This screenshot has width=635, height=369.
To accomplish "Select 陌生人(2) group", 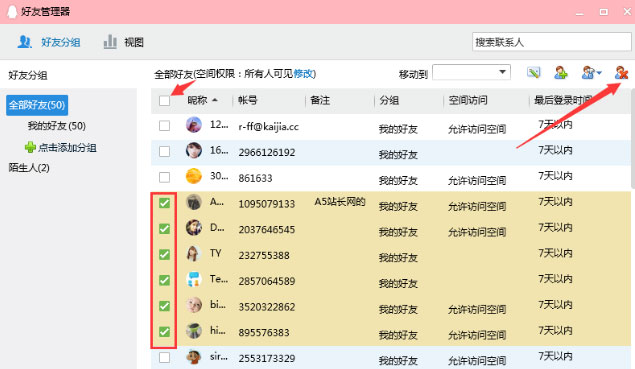I will (29, 167).
